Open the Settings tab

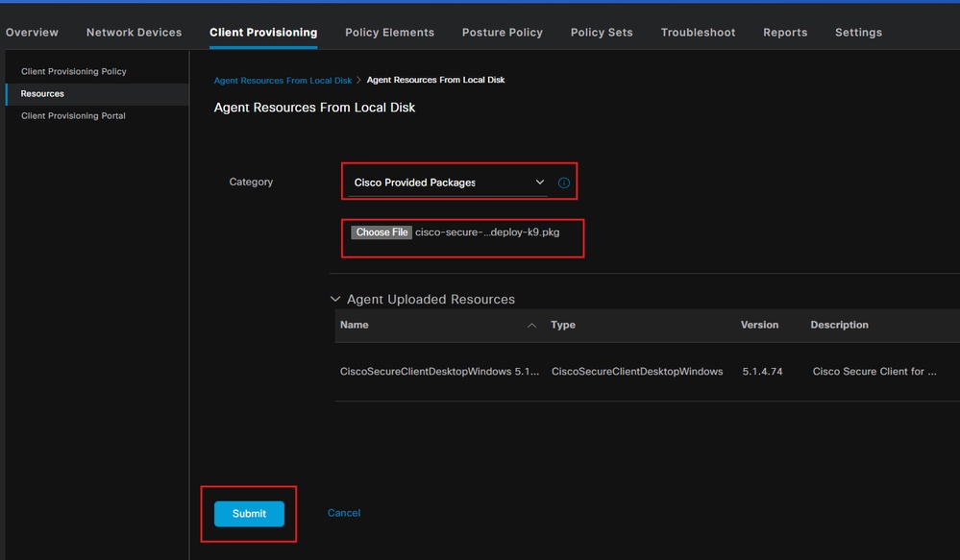(x=858, y=33)
